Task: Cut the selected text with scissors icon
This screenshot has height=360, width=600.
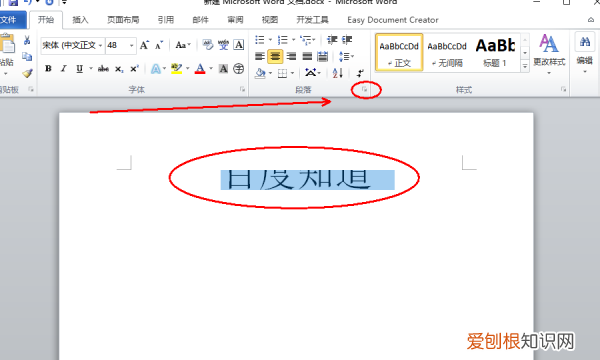Action: [x=27, y=40]
